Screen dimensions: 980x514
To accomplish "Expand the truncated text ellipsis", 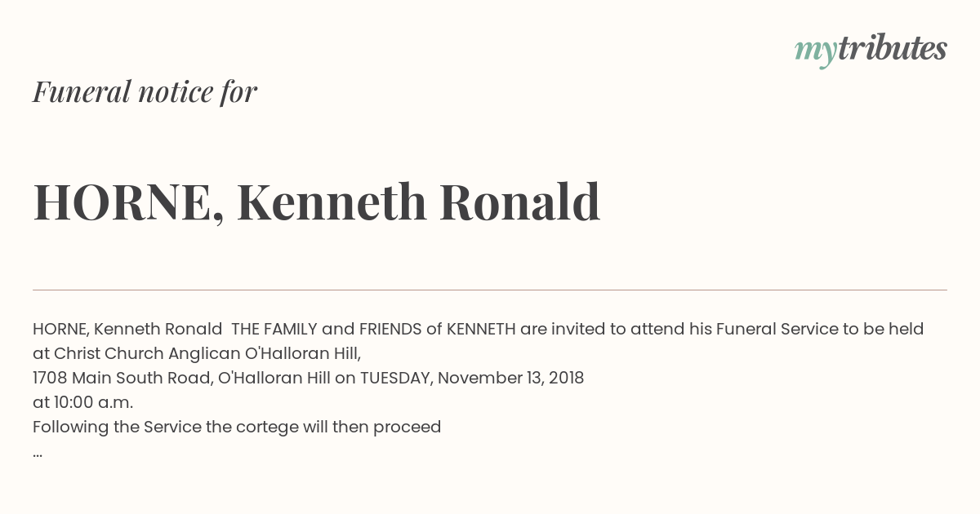I will pos(38,454).
